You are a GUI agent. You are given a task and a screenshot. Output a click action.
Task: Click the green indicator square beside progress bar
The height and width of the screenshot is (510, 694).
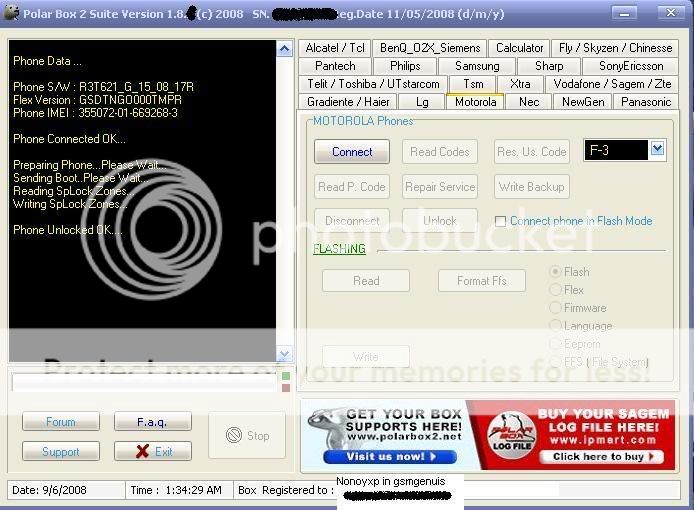pyautogui.click(x=286, y=376)
